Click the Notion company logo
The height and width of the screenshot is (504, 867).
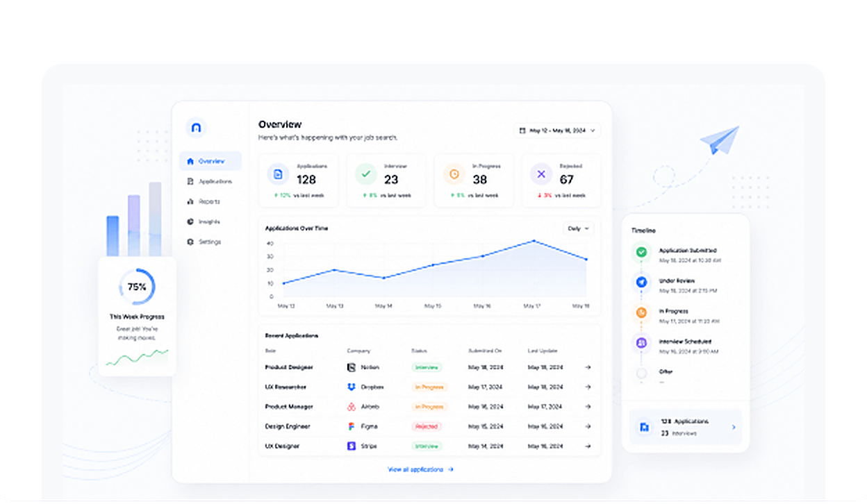351,367
